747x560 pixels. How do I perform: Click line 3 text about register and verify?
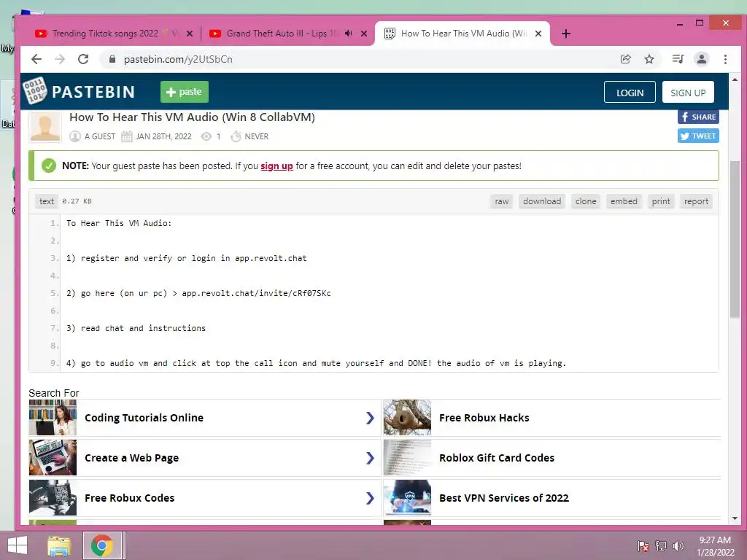tap(186, 258)
